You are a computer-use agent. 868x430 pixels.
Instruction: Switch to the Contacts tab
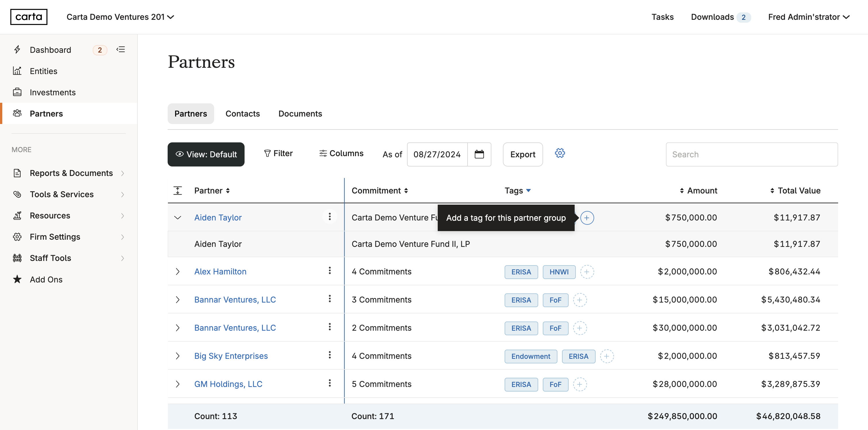243,114
